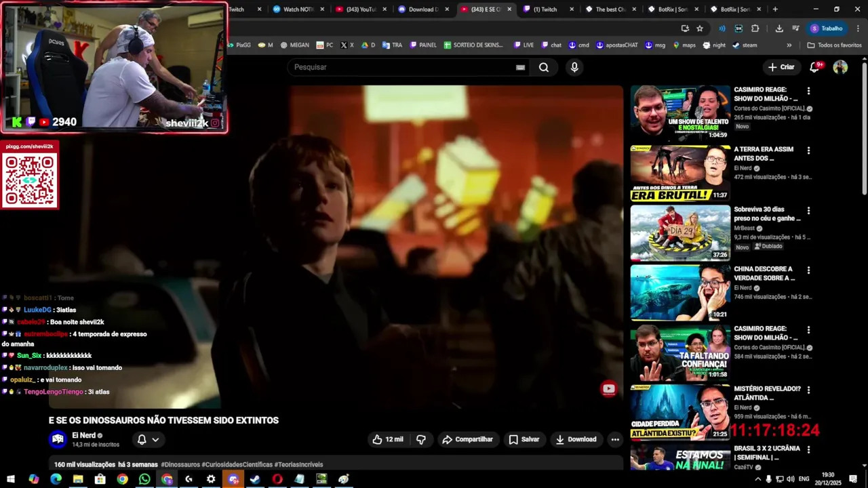This screenshot has width=868, height=488.
Task: Open CASIMIRO REAGE 1:04:59 video thumbnail
Action: pos(680,113)
